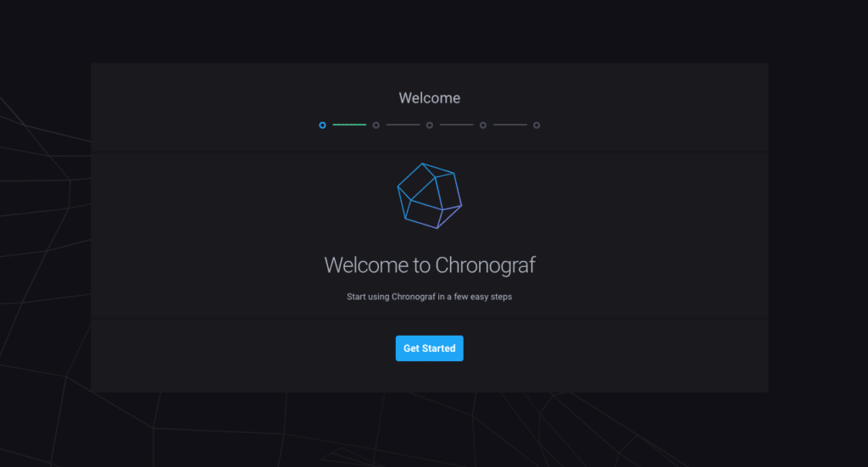Click the green progress line after first step
This screenshot has width=868, height=467.
(349, 125)
